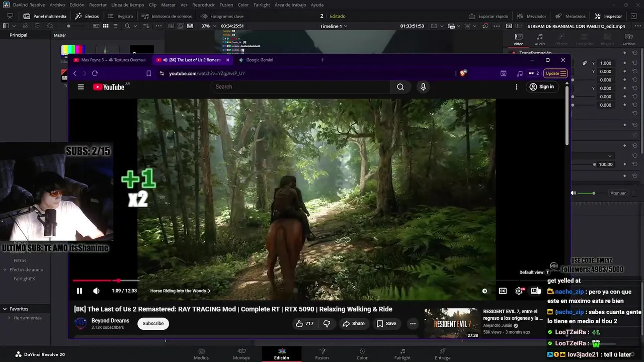Open 'Horse Riding into the Woods' chapter list

pos(180,291)
